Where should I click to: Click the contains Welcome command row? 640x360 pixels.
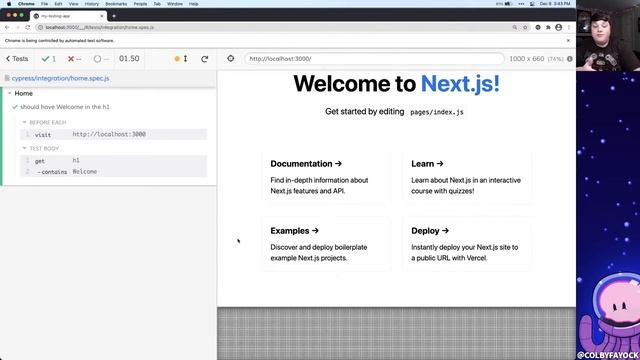coord(113,172)
